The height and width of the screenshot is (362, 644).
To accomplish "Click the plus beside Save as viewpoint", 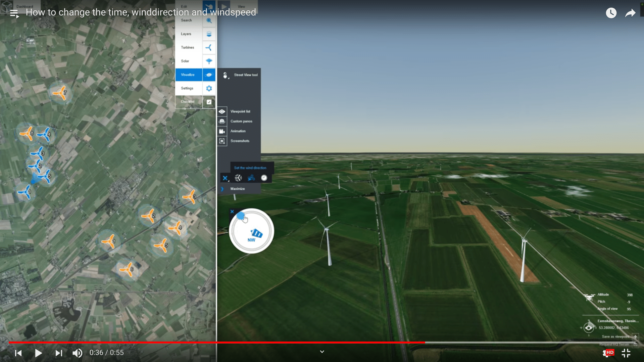I will coord(635,336).
